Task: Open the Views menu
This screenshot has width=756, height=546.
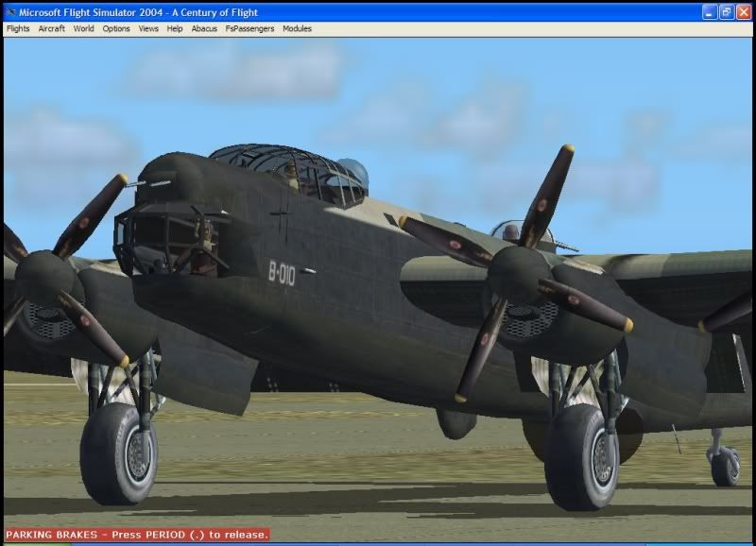Action: tap(148, 29)
